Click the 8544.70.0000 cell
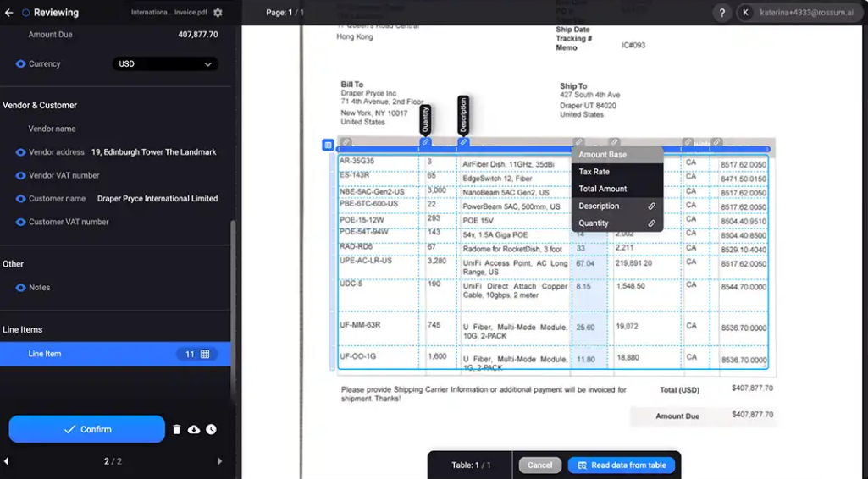Screen dimensions: 868x479 click(744, 287)
